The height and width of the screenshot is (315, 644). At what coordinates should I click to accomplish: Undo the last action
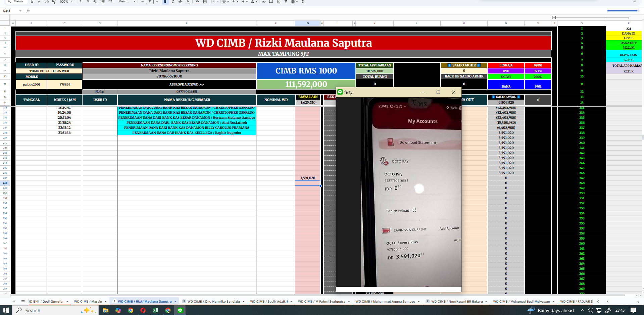[32, 2]
